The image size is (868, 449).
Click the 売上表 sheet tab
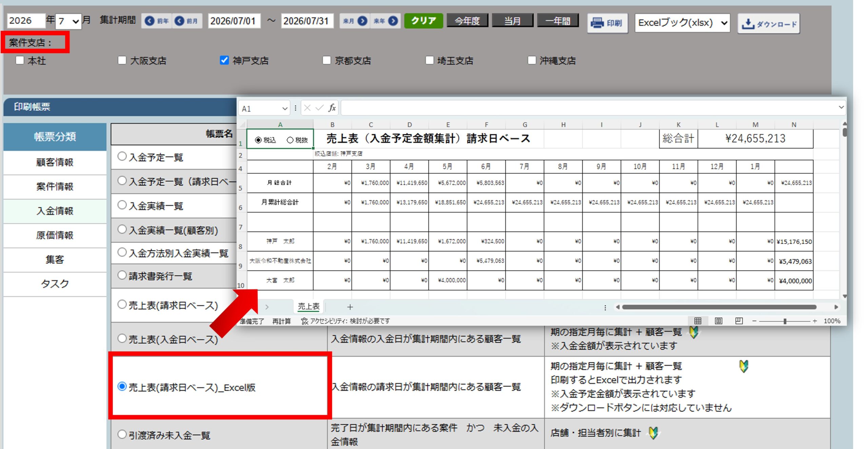309,307
